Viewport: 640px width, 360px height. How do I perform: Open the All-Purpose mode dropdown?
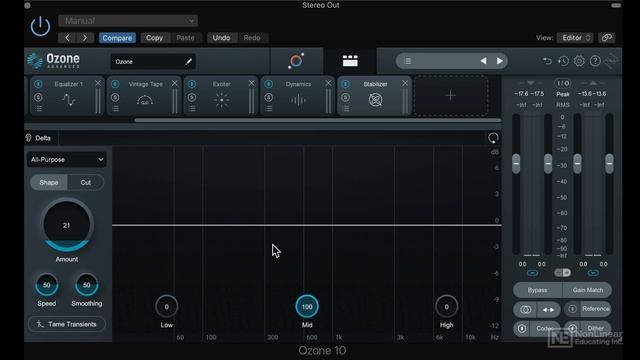click(67, 160)
